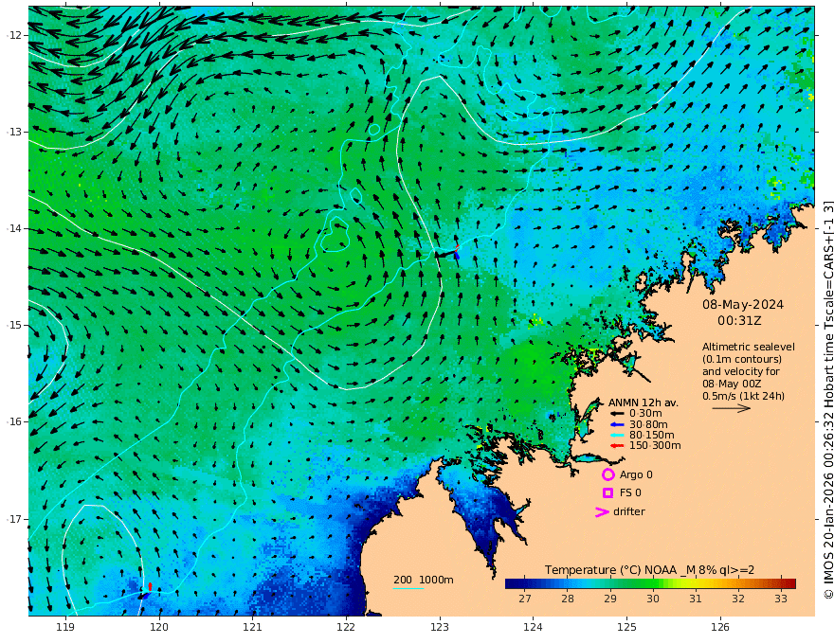This screenshot has height=644, width=834.
Task: Click the magenta drifter arrowhead symbol
Action: click(602, 512)
